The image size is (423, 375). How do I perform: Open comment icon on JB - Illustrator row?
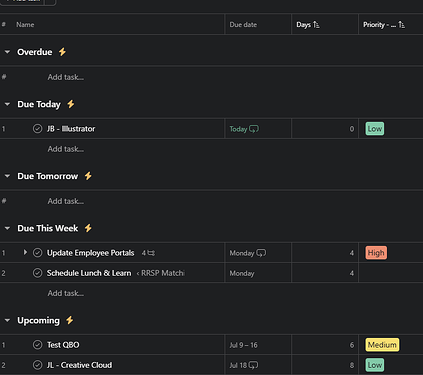254,129
